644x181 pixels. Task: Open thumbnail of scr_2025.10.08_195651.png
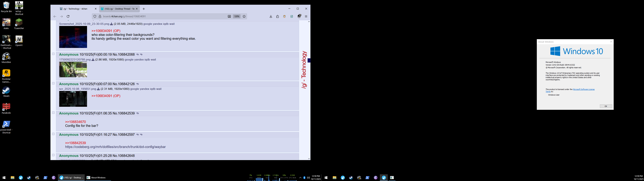click(x=73, y=99)
